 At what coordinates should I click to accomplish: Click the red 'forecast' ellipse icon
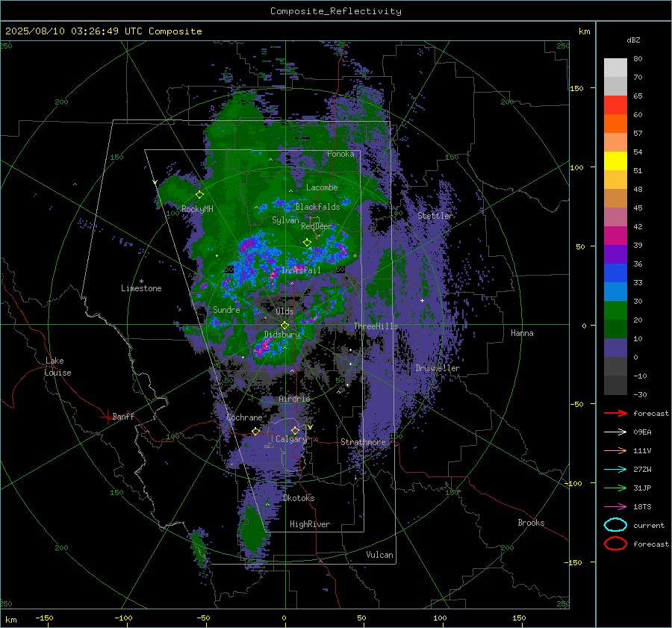[x=615, y=544]
